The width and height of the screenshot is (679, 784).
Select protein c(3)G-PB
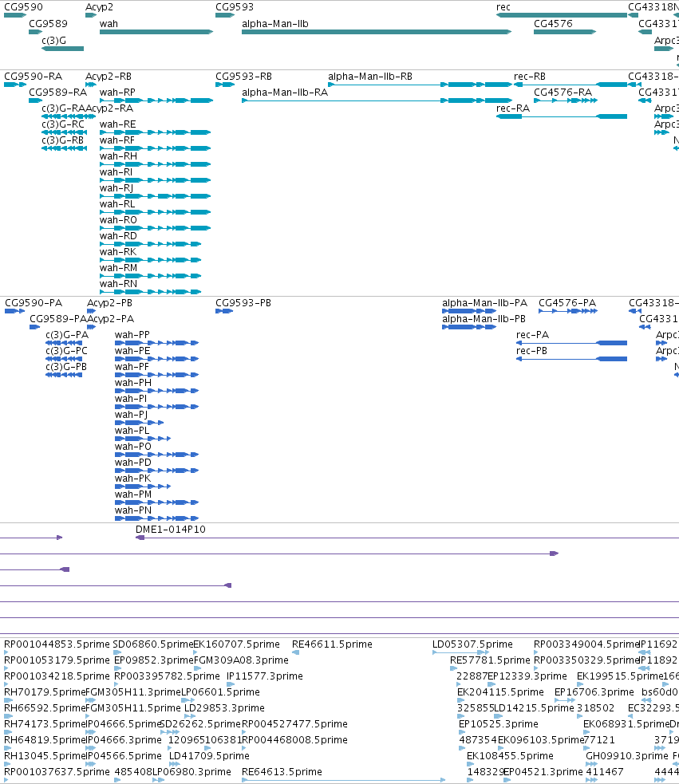coord(64,375)
